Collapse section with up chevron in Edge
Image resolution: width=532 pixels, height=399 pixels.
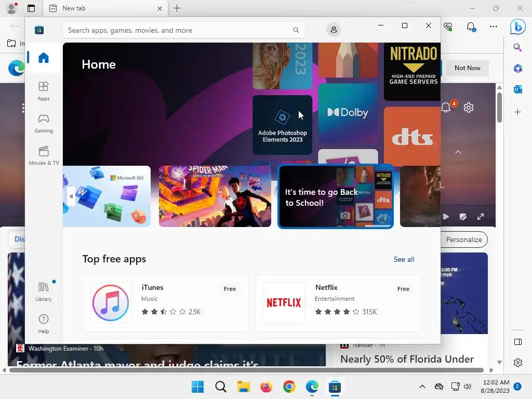click(x=458, y=152)
